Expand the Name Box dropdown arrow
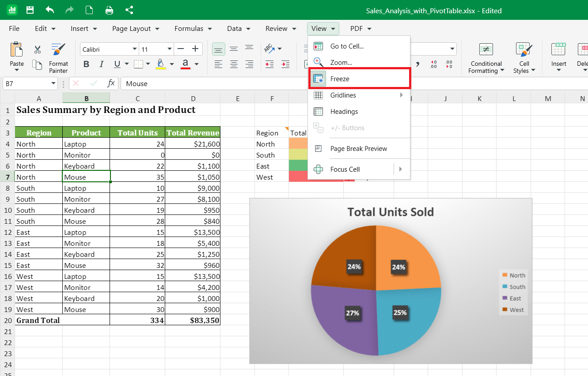Viewport: 588px width, 376px height. (53, 83)
